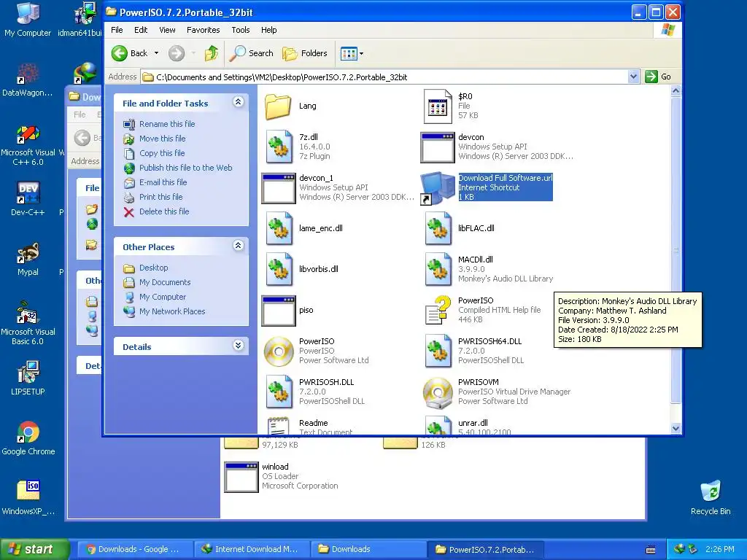Viewport: 747px width, 560px height.
Task: Select winload in the Downloads window
Action: coord(241,477)
